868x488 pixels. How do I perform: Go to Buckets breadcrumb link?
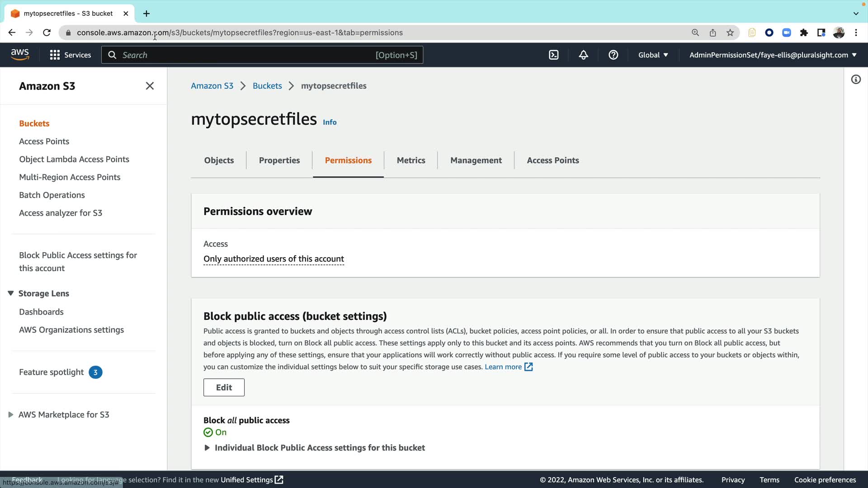[267, 86]
